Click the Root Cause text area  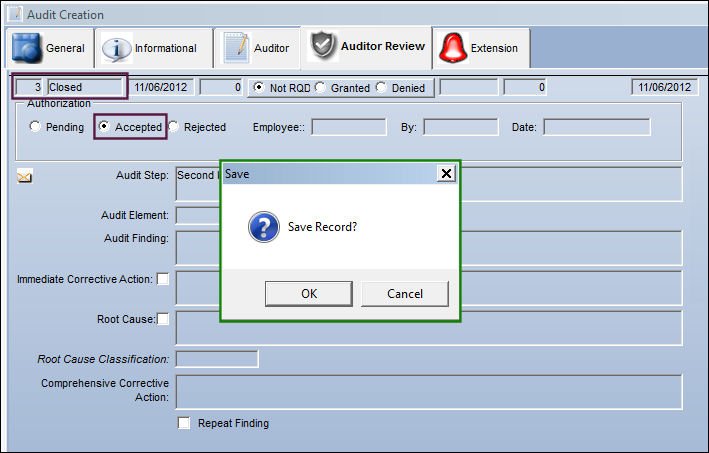(x=429, y=328)
